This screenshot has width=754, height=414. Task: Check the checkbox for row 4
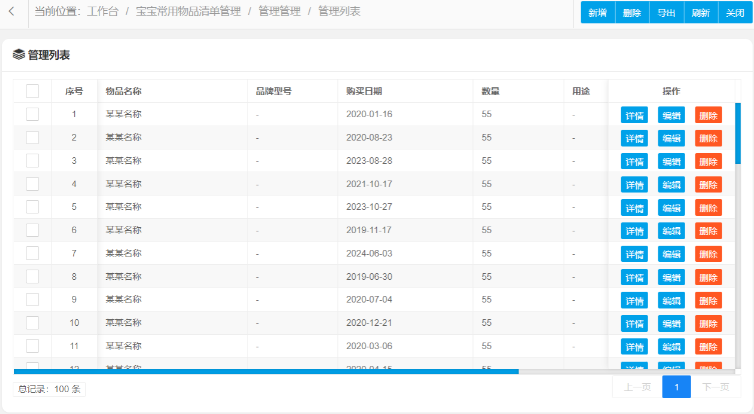[x=32, y=184]
